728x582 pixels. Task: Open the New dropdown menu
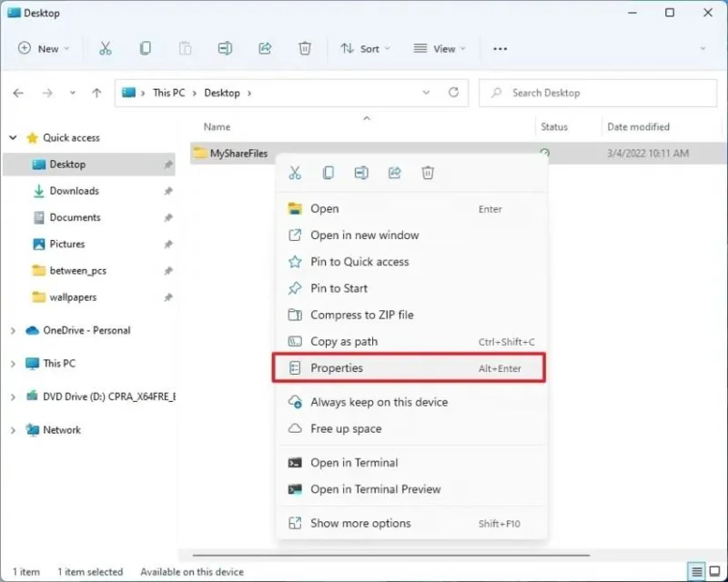(44, 48)
